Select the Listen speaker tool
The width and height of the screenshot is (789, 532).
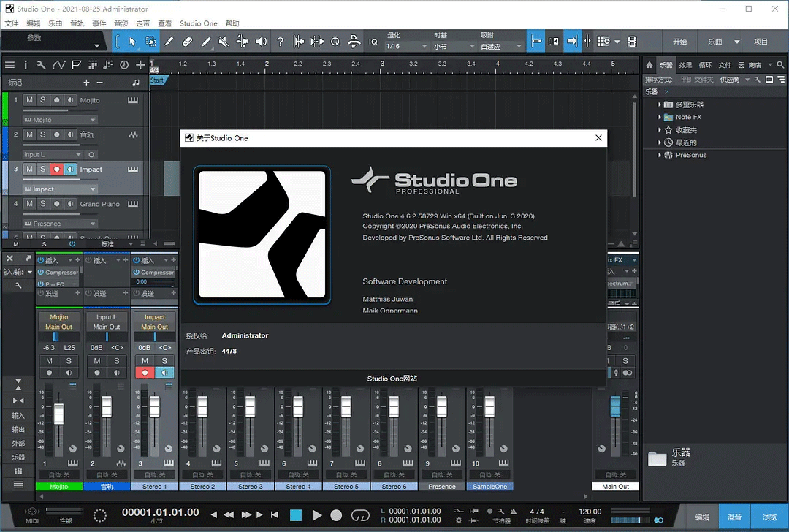(261, 42)
